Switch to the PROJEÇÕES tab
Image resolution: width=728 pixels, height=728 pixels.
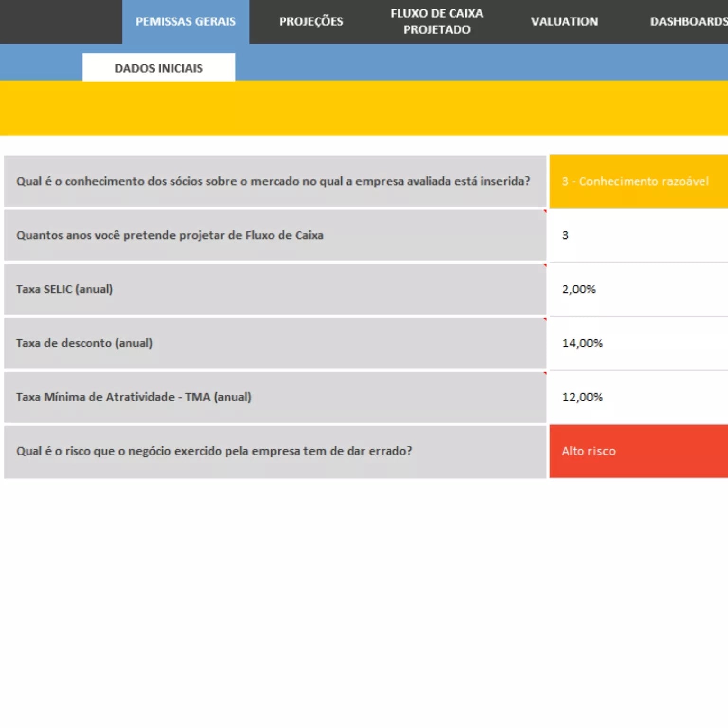point(311,22)
